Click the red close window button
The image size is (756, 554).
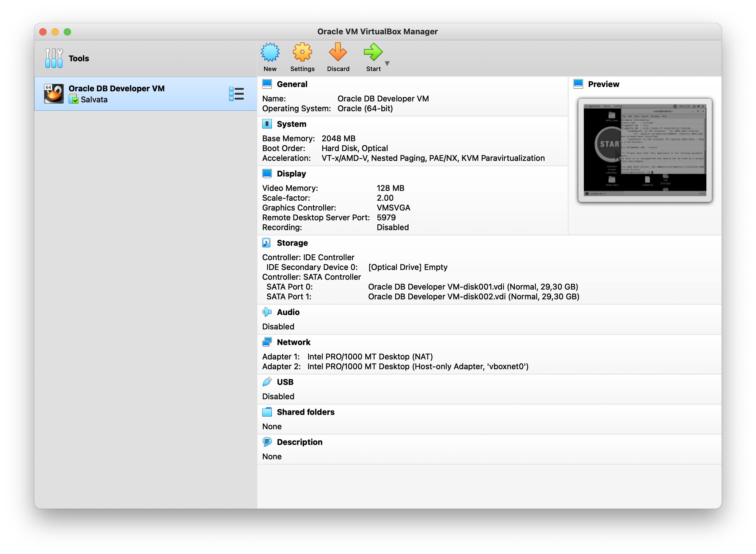tap(43, 32)
